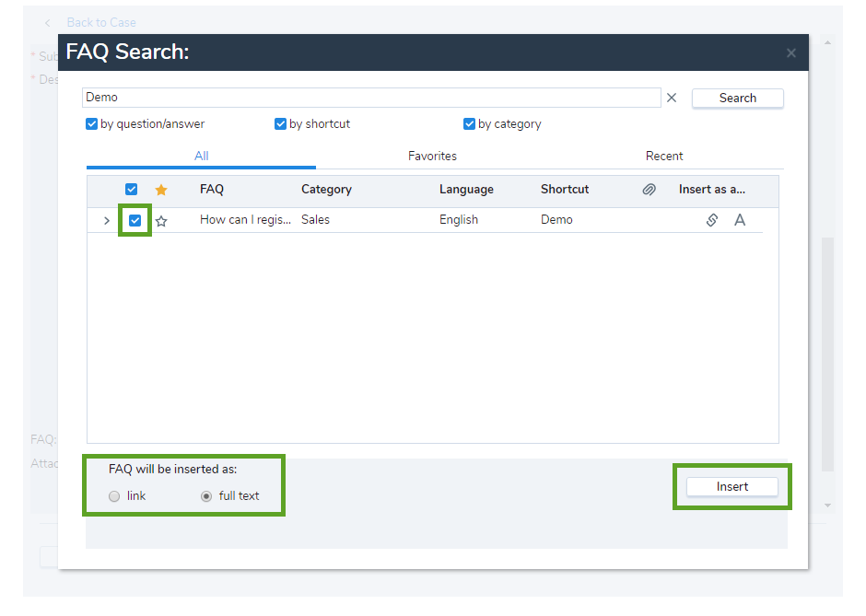Clear the Demo search text with X icon

[x=672, y=98]
